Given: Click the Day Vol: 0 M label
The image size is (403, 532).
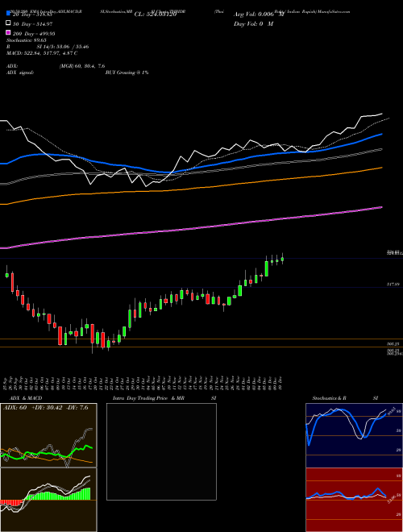Looking at the screenshot, I should coord(253,23).
